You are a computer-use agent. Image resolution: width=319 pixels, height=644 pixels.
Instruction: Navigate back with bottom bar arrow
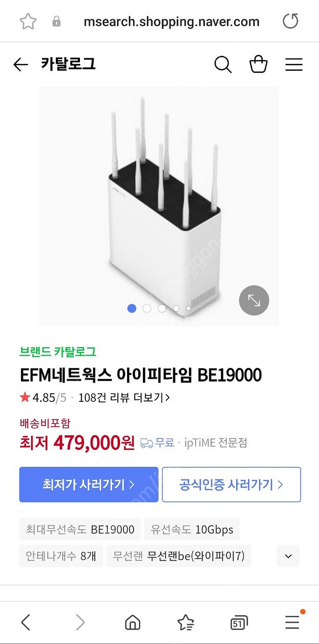pyautogui.click(x=26, y=623)
